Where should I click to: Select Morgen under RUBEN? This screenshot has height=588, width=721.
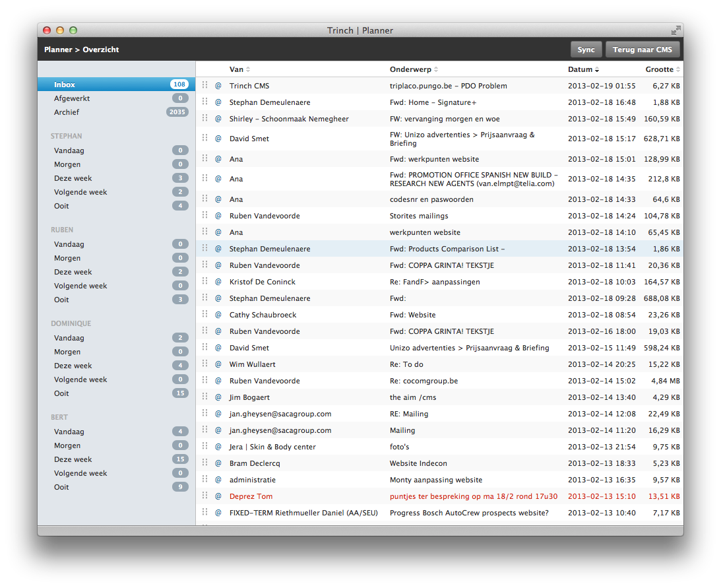(117, 258)
